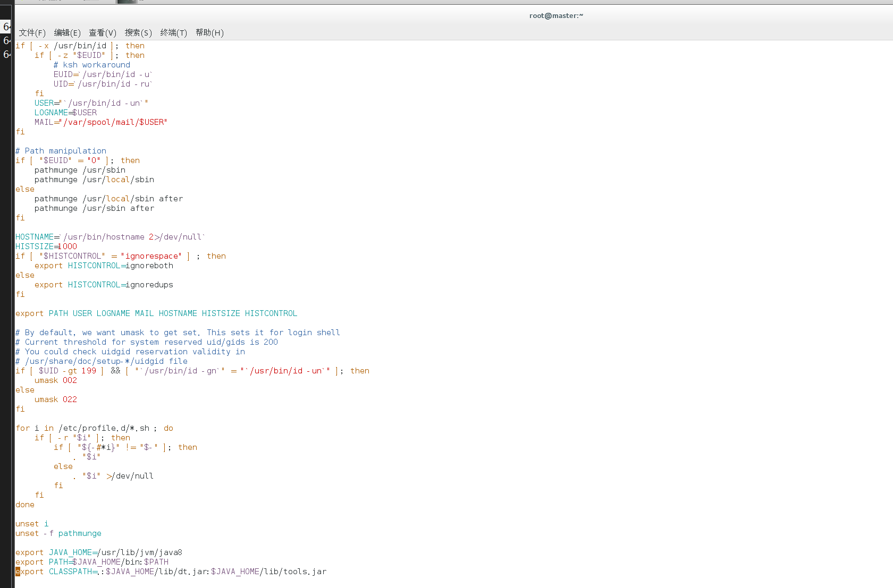Click the 'export CLASSPATH=.:$JAVA_HOME/lib/dt.jar' line
Viewport: 893px width, 588px height.
(171, 572)
